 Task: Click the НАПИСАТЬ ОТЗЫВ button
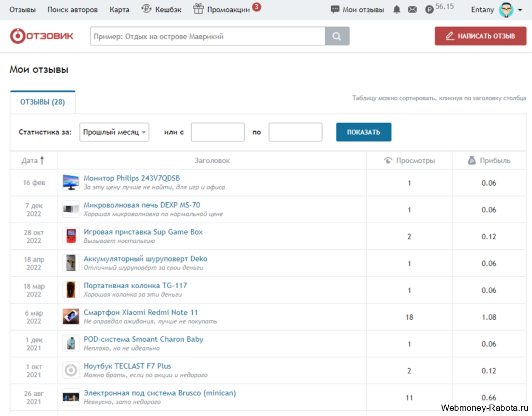coord(481,36)
